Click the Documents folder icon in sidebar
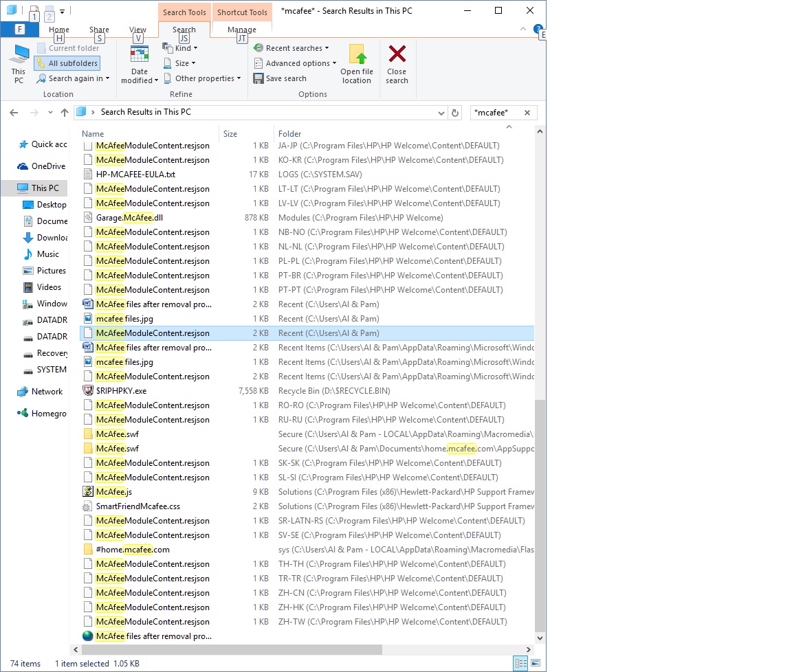The image size is (792, 672). pyautogui.click(x=28, y=221)
